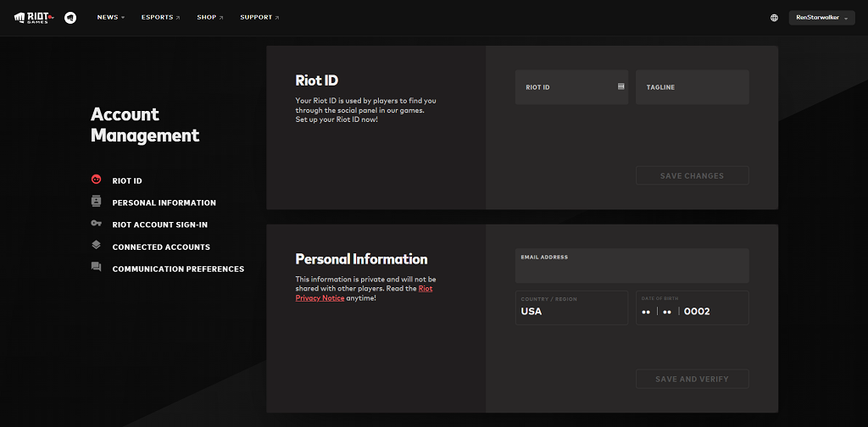Open the Country / Region selector
The image size is (868, 427).
pos(571,308)
